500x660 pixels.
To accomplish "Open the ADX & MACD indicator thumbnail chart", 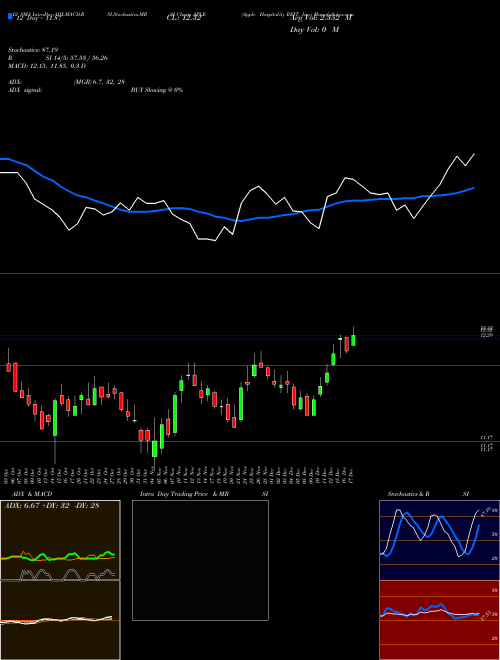I will tap(60, 580).
